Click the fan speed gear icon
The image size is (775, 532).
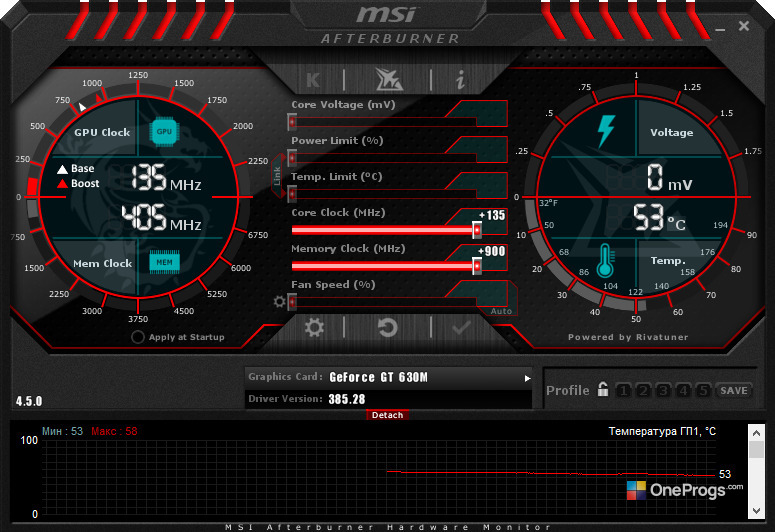coord(279,301)
